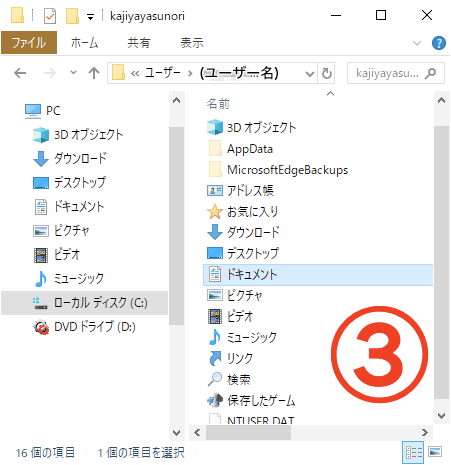This screenshot has height=465, width=451.
Task: Select the MicrosoftEdgeBackups folder
Action: tap(277, 170)
